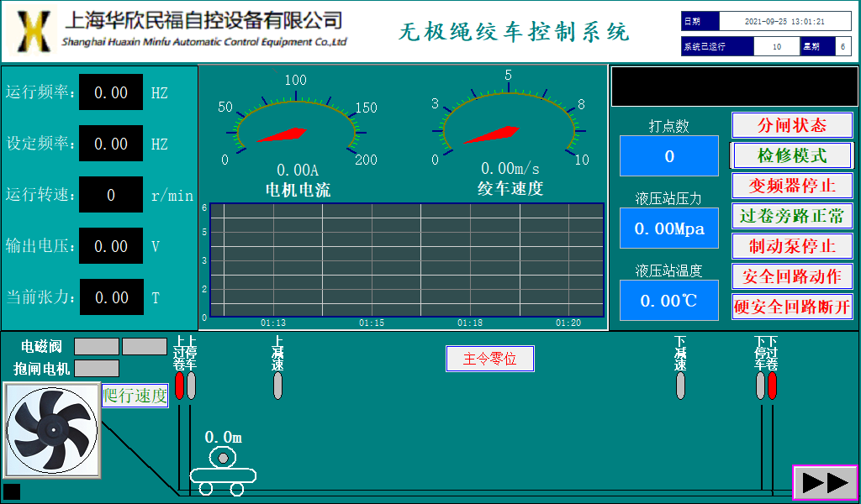Click the fan icon at bottom left
This screenshot has width=861, height=504.
pyautogui.click(x=51, y=430)
